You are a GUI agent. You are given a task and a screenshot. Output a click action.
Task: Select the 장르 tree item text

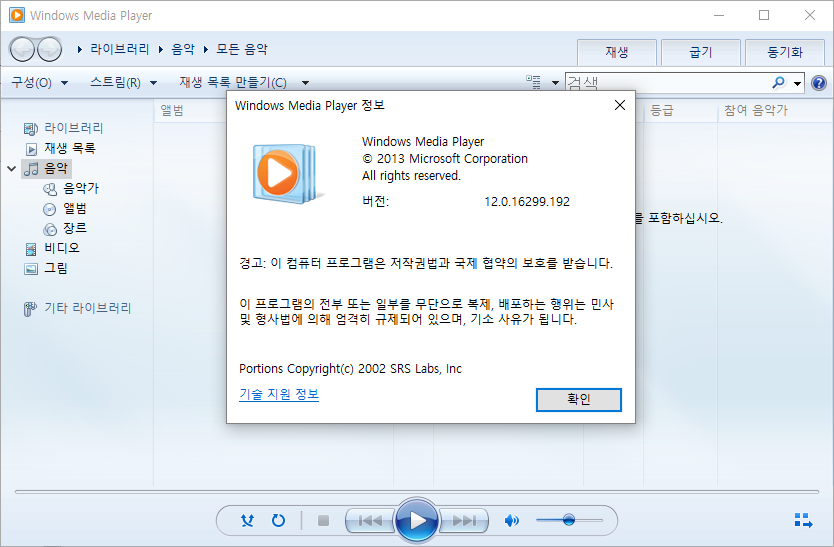coord(75,229)
